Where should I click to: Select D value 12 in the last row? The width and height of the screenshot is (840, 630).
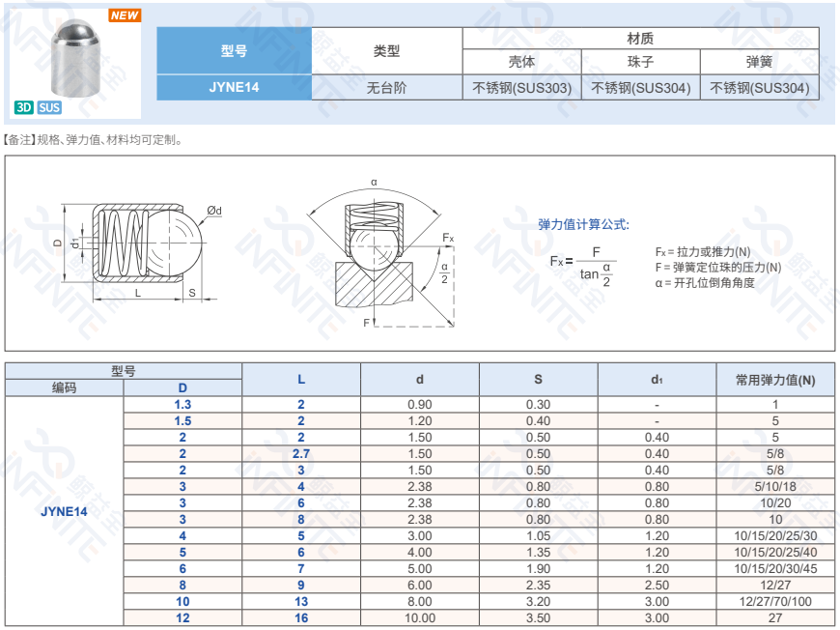pos(182,618)
